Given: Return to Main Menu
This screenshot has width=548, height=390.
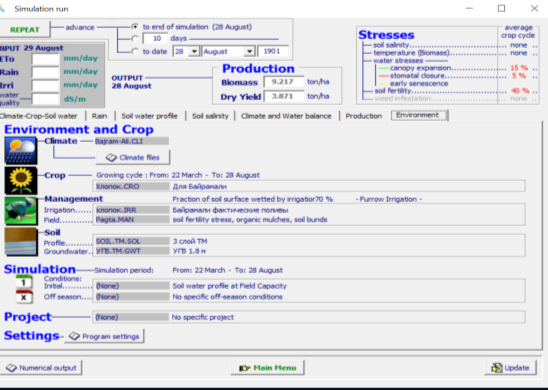Looking at the screenshot, I should point(267,368).
